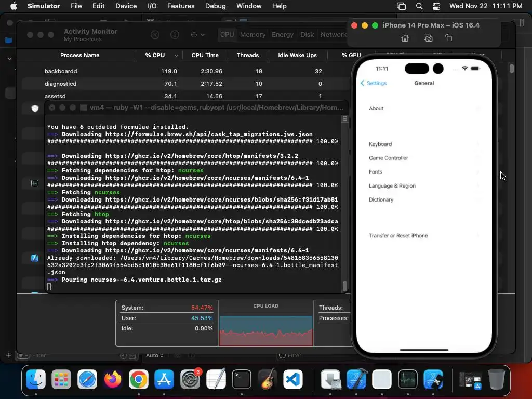Viewport: 532px width, 399px height.
Task: Open the Apple menu
Action: click(x=14, y=6)
